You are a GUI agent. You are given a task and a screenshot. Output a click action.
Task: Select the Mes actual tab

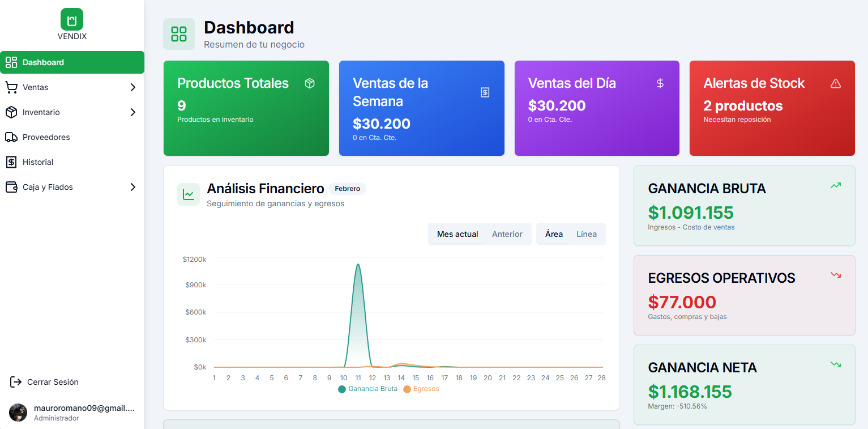456,233
